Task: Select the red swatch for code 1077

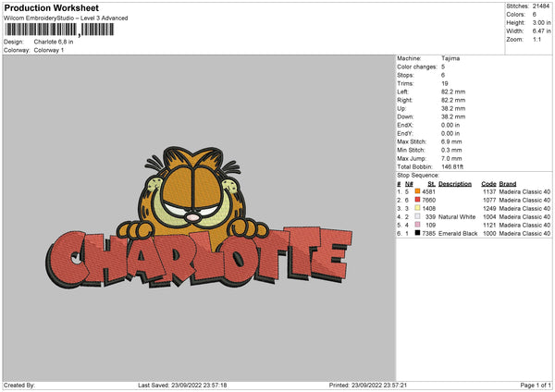Action: 417,200
